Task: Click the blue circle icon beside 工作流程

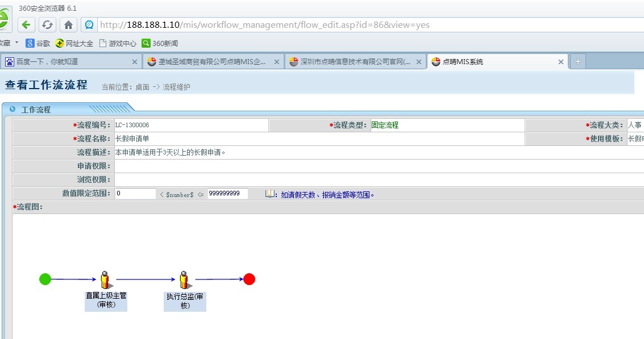Action: click(x=13, y=109)
